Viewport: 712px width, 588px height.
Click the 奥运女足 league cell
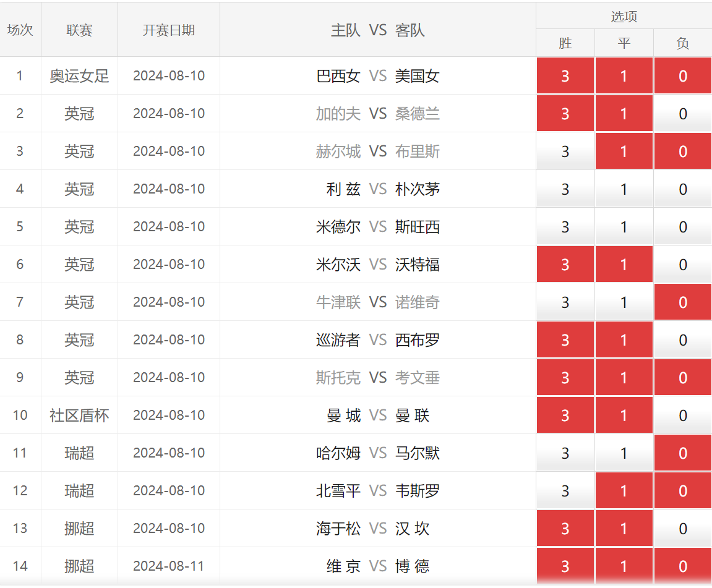[79, 76]
